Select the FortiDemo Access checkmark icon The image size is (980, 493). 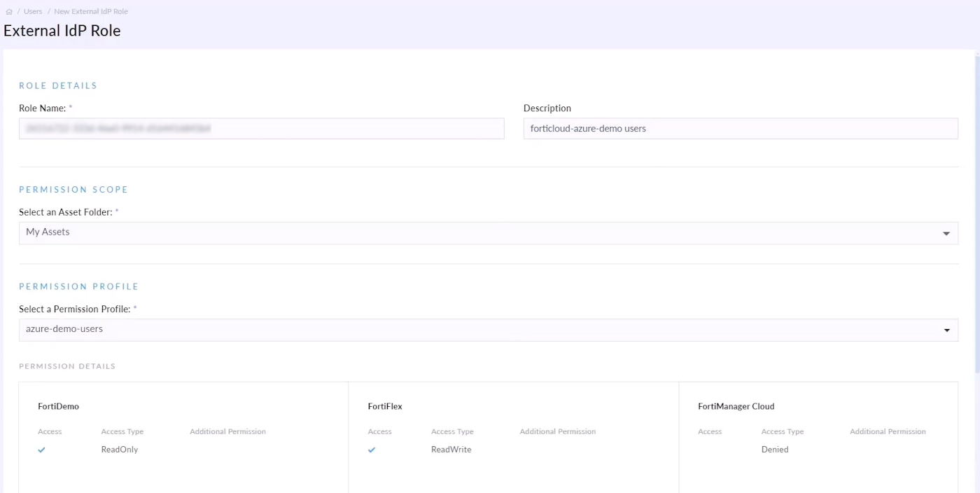coord(41,450)
